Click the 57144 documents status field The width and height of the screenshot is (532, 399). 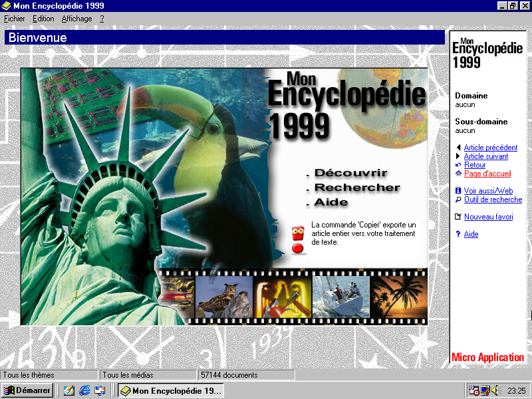pos(246,375)
